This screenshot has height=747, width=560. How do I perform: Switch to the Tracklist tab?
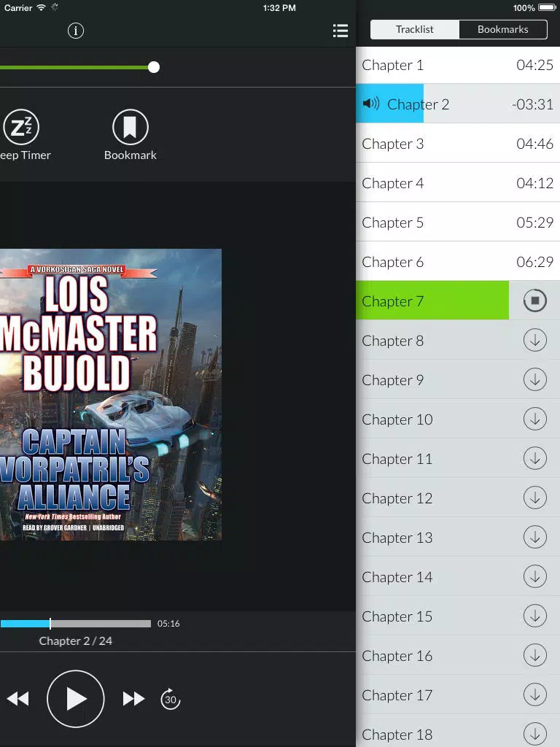point(415,29)
